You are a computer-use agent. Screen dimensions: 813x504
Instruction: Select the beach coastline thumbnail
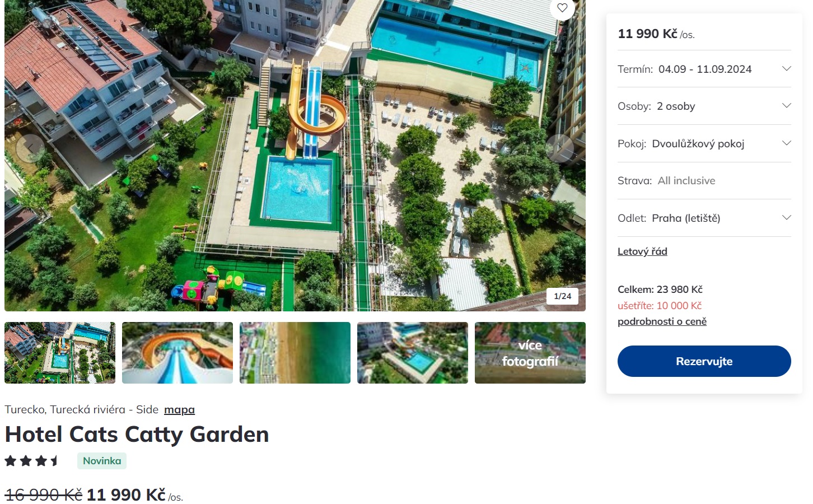pos(295,353)
